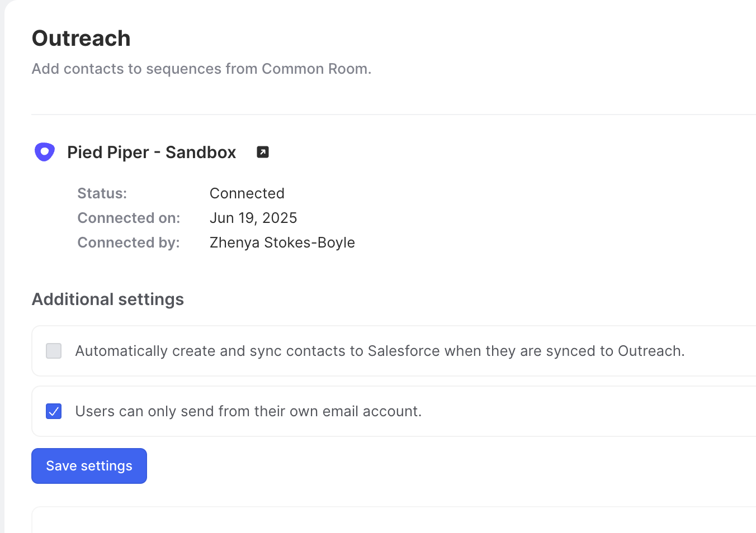The image size is (756, 533).
Task: Click the own email account label text
Action: pyautogui.click(x=248, y=411)
